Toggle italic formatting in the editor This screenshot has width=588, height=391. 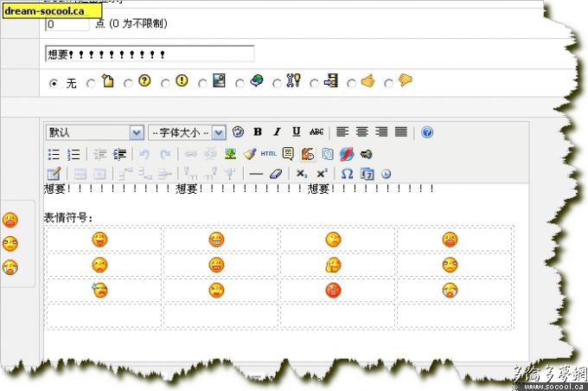click(x=277, y=132)
